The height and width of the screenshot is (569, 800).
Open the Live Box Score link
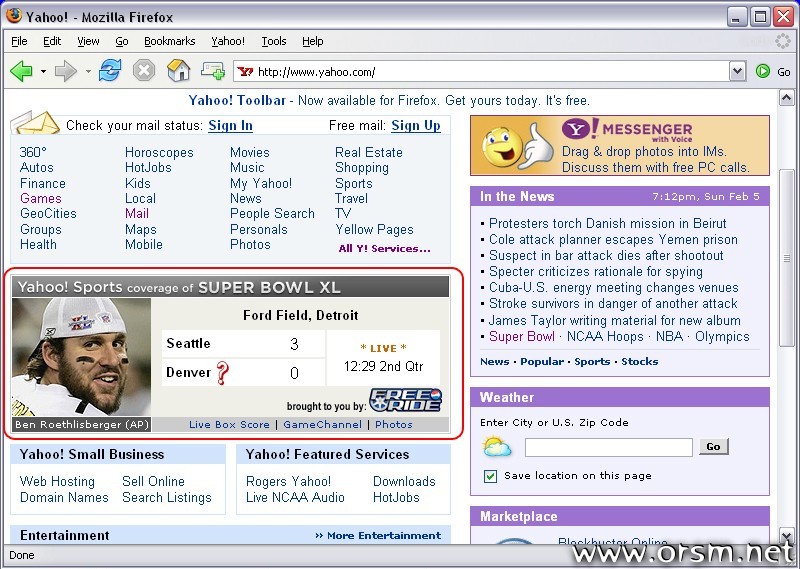click(229, 425)
